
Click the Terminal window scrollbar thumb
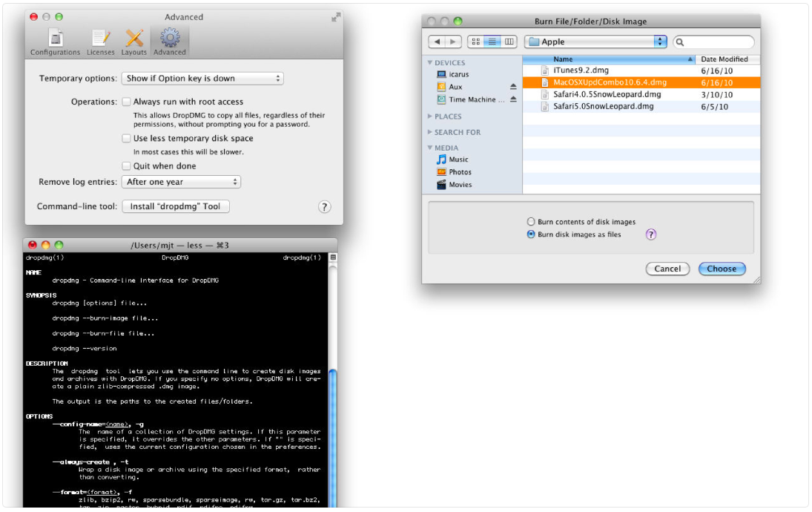[x=332, y=438]
